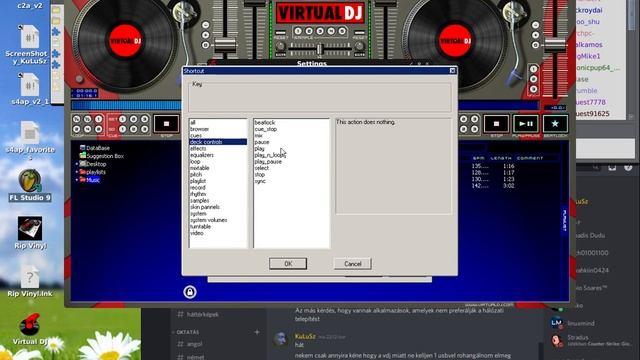The image size is (640, 360).
Task: Select the 'all' category in the list
Action: pos(218,122)
